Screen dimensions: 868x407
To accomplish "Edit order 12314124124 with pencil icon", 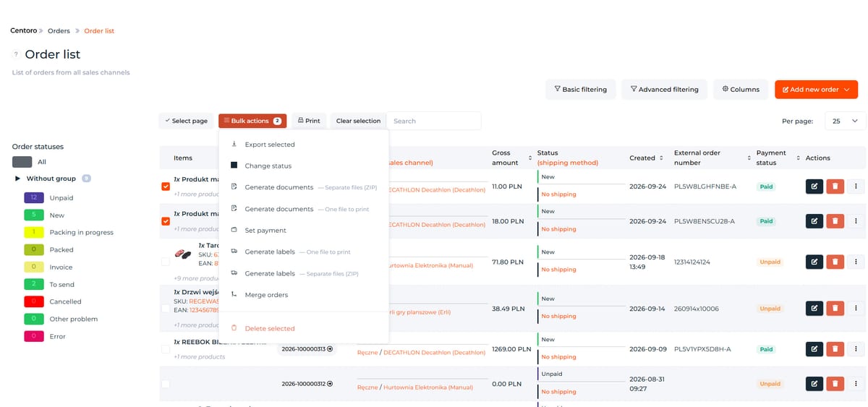I will (x=814, y=262).
